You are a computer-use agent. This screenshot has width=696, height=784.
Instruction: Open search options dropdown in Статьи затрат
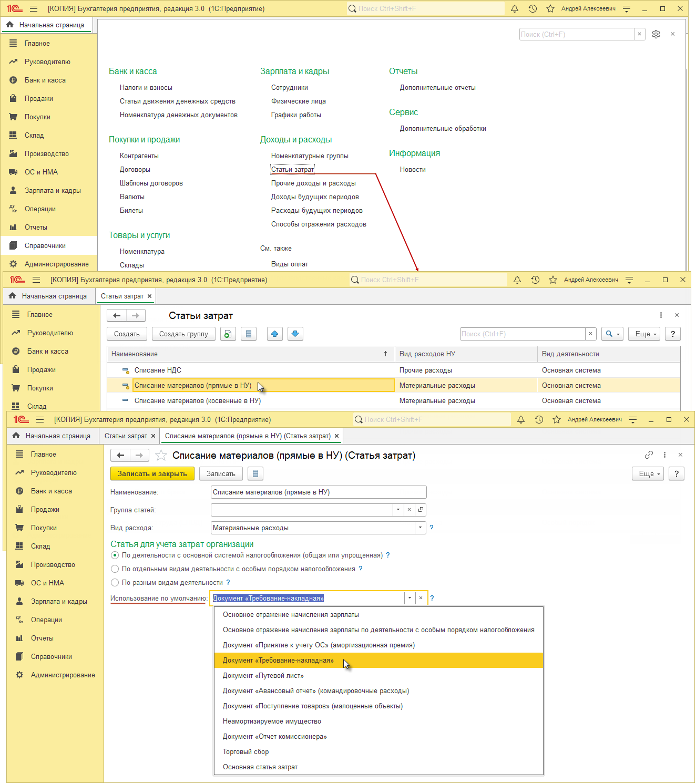(x=612, y=334)
